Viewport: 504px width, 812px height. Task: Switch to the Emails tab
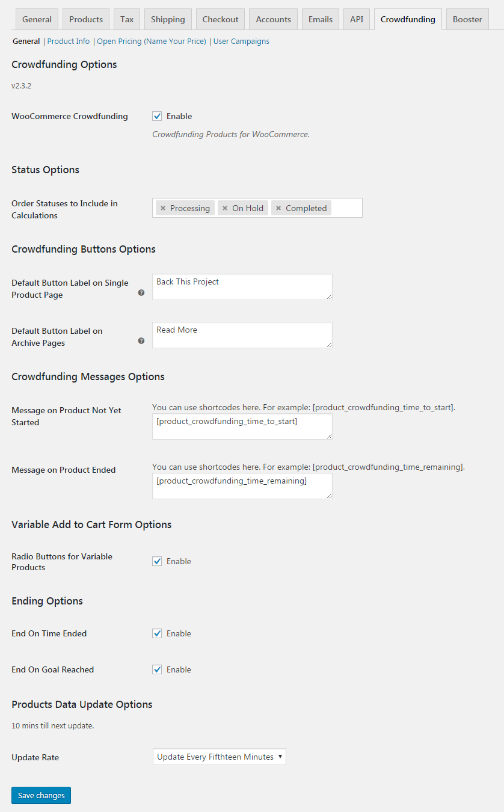[x=321, y=19]
